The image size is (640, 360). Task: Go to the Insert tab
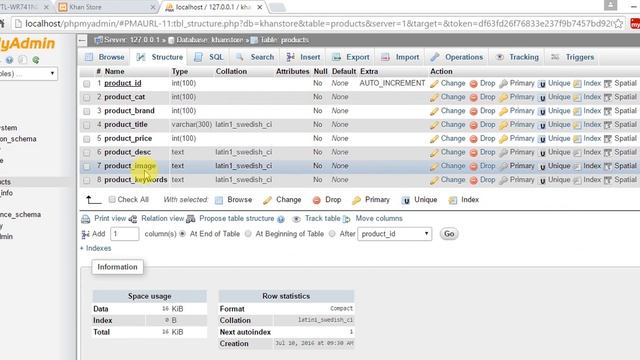click(x=303, y=57)
